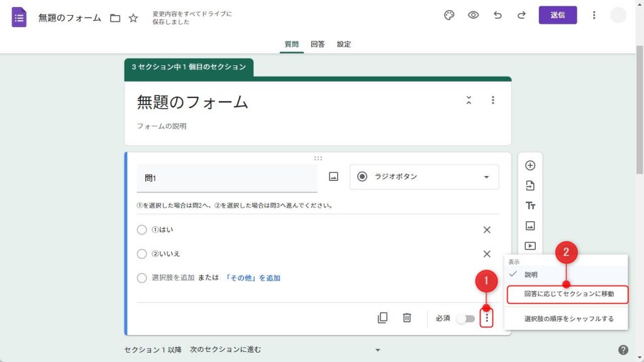Open help with the question mark icon
Viewport: 644px width, 362px height.
pos(623,349)
